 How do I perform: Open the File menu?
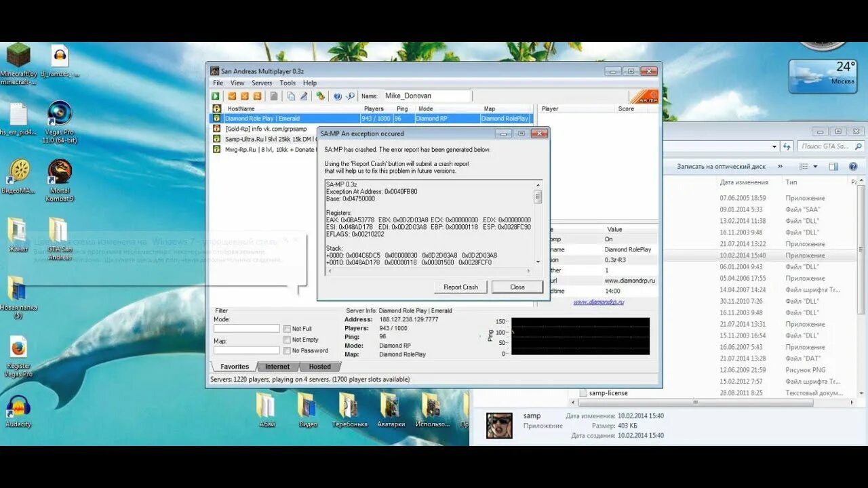point(218,83)
